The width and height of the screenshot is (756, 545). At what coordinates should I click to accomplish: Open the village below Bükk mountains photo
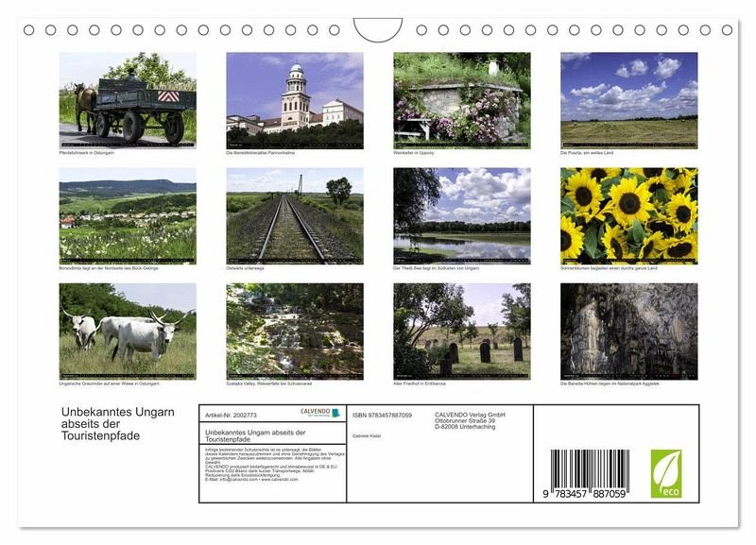(x=128, y=216)
